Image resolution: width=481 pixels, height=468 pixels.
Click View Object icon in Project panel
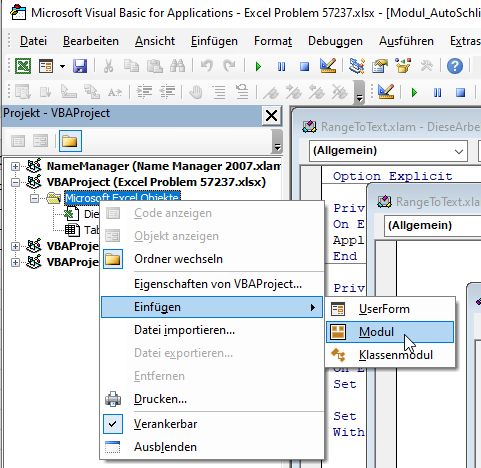(x=41, y=141)
